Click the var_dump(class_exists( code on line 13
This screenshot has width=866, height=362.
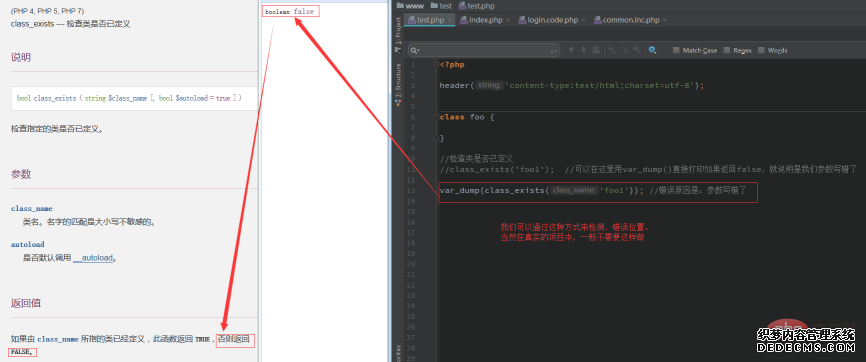[494, 191]
